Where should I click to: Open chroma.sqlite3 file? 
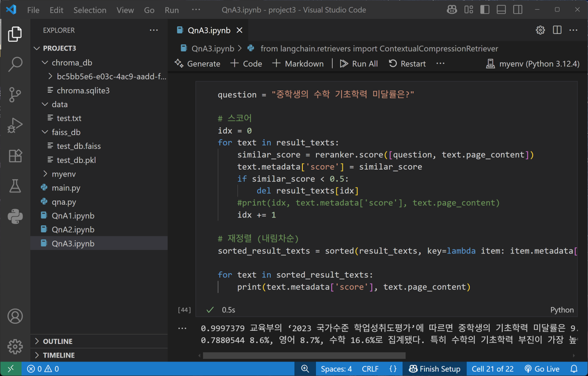[x=99, y=90]
